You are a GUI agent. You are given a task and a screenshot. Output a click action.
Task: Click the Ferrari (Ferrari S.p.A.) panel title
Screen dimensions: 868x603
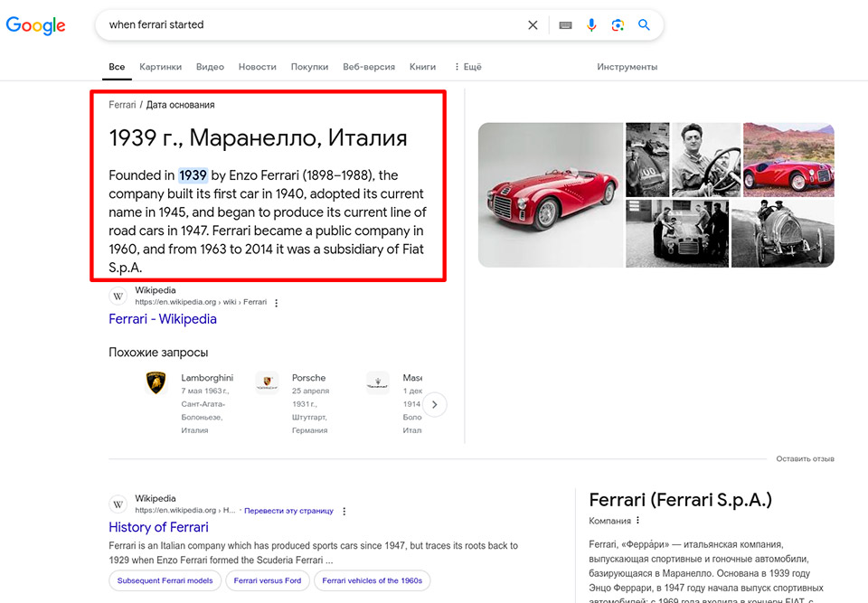coord(680,500)
